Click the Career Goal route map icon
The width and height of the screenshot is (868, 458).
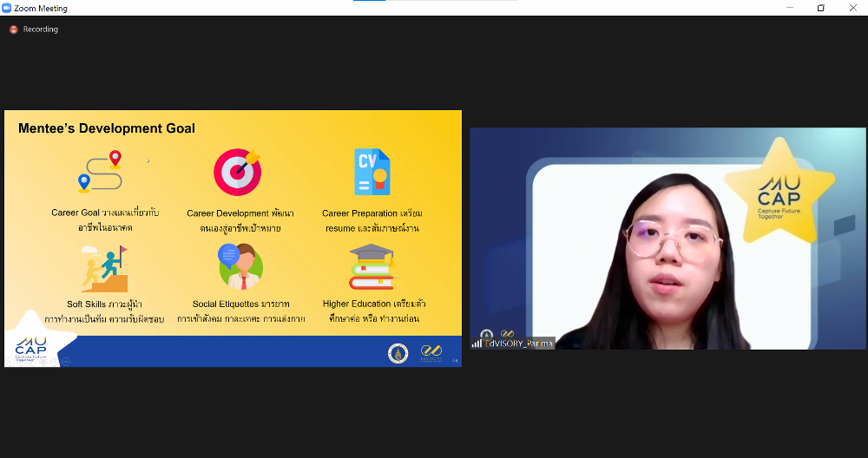point(100,172)
